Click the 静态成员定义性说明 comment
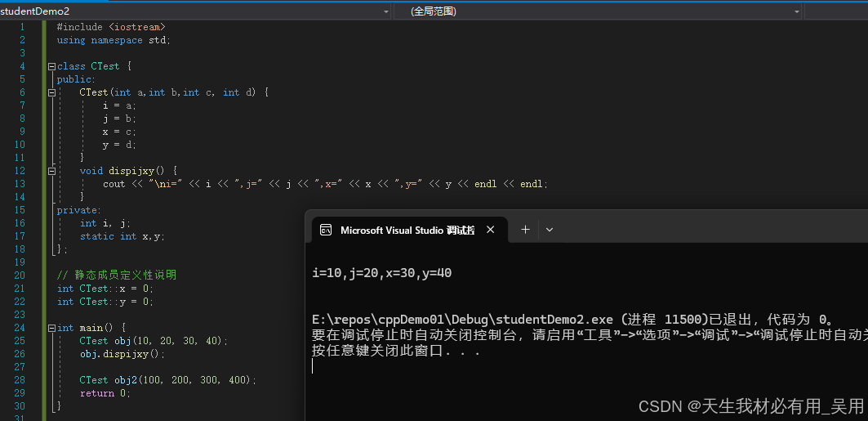Image resolution: width=868 pixels, height=421 pixels. coord(117,275)
